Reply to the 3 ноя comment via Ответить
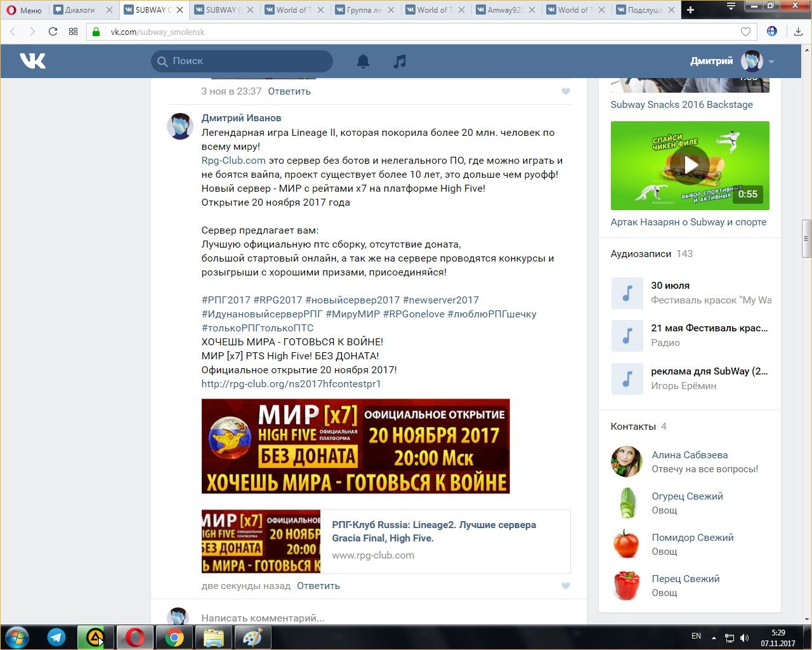This screenshot has width=812, height=650. (x=289, y=91)
